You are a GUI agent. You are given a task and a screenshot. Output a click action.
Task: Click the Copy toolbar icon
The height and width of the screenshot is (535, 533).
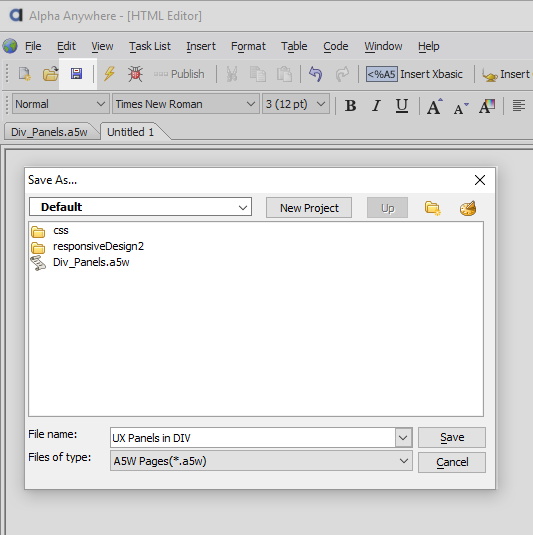coord(258,74)
